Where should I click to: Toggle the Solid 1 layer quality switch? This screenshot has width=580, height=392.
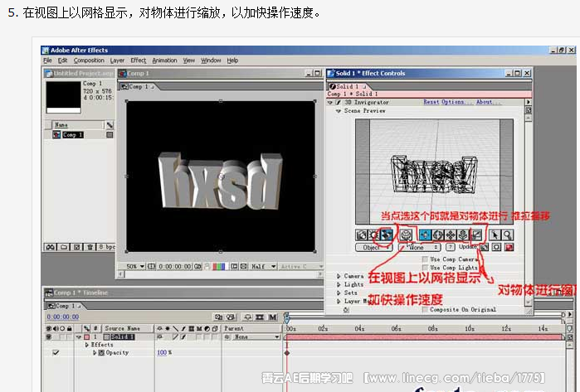[x=175, y=337]
